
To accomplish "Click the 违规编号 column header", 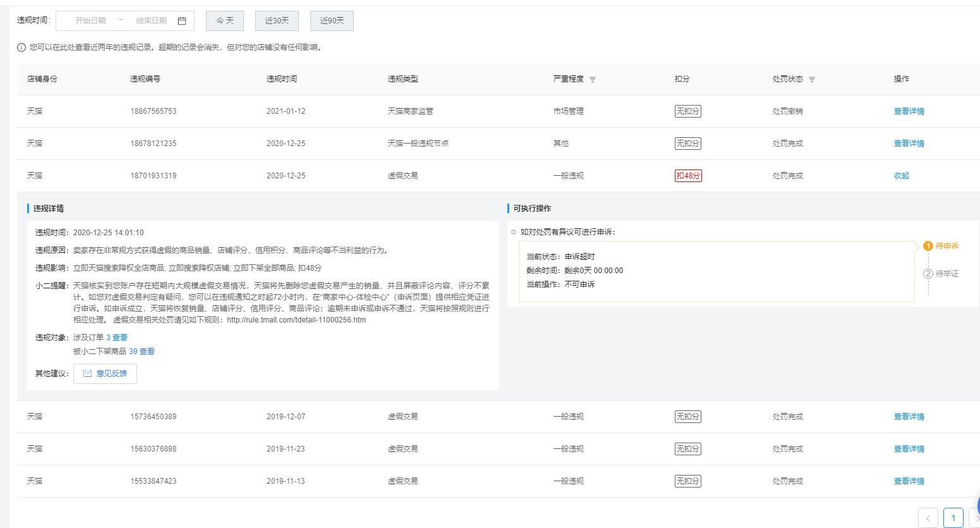I will coord(145,79).
